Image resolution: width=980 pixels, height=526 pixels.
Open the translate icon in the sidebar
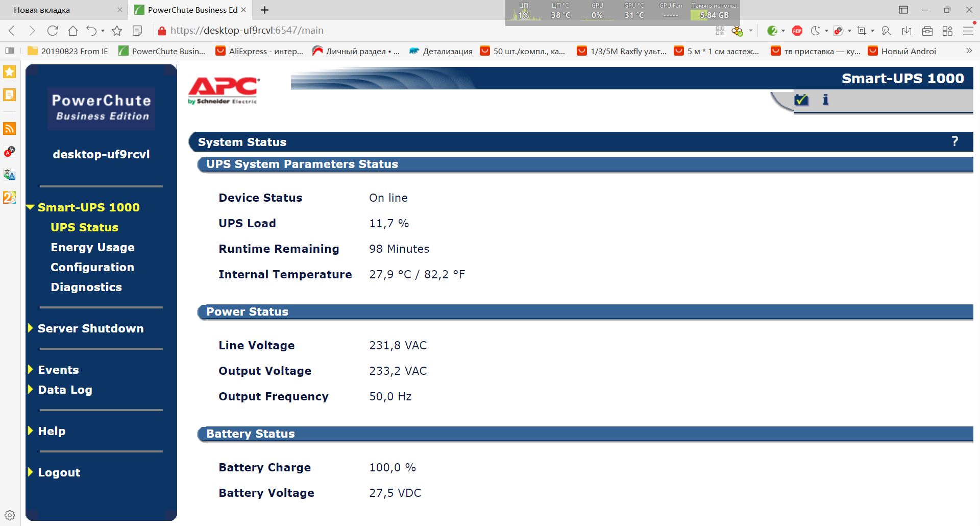coord(10,174)
